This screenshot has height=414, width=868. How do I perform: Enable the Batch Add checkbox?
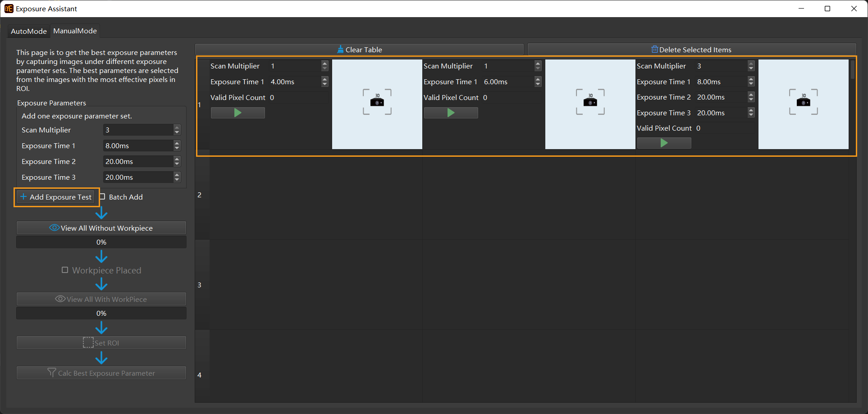click(x=102, y=197)
